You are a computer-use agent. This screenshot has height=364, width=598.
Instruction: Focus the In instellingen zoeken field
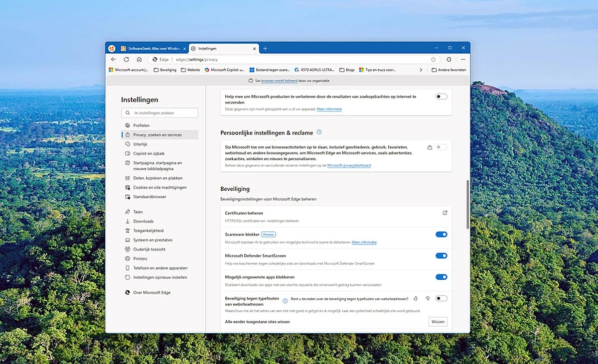159,113
